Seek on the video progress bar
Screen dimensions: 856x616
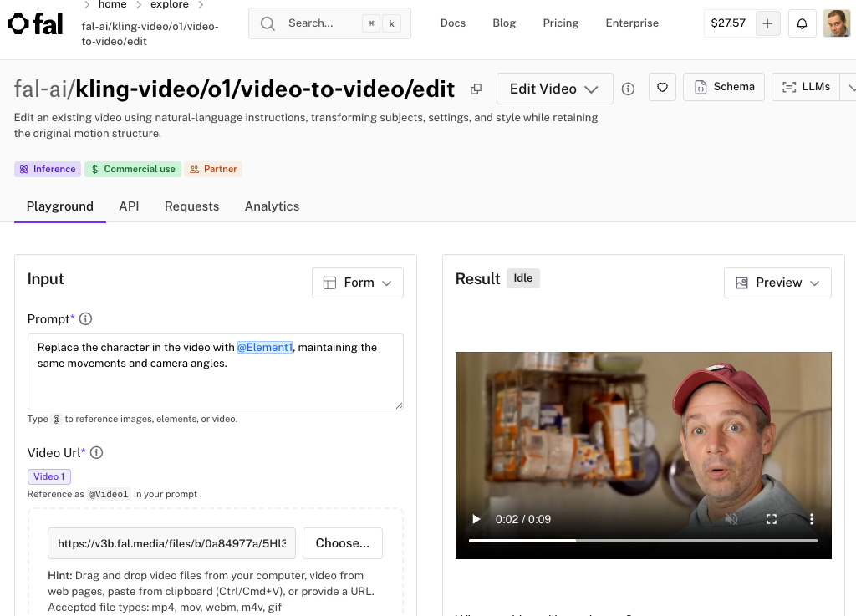pos(643,541)
